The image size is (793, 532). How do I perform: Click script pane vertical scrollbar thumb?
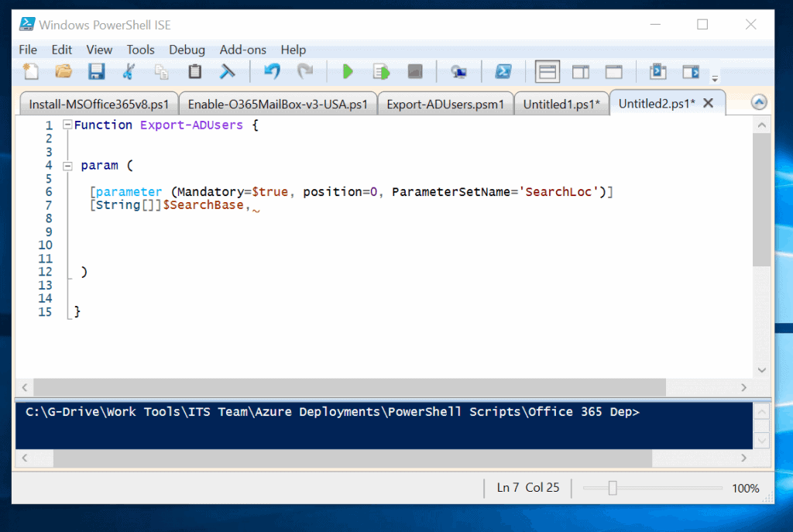pyautogui.click(x=762, y=200)
